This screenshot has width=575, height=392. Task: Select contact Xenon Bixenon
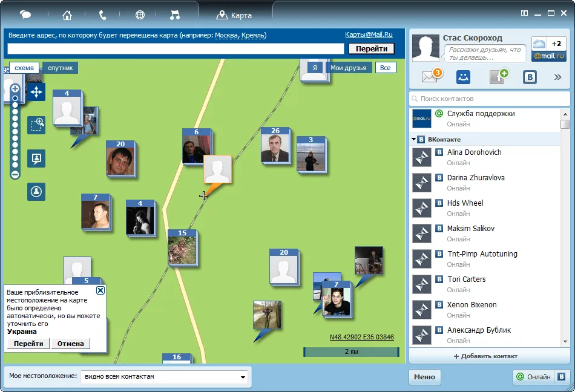coord(485,310)
